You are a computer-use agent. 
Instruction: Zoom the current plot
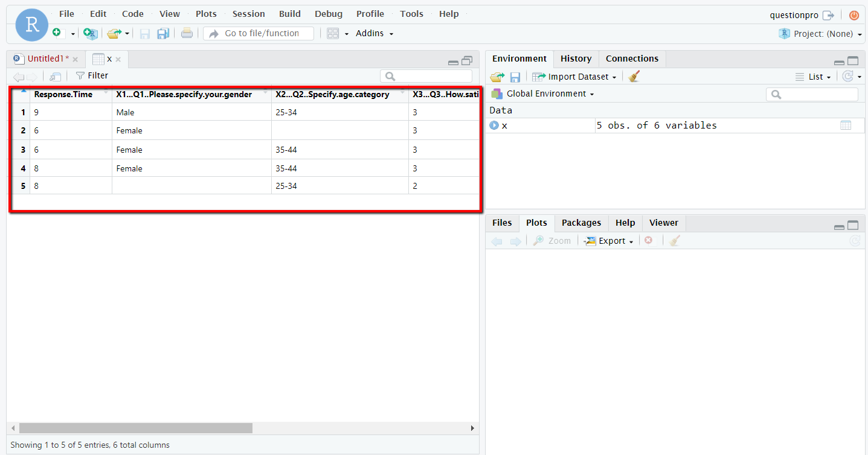click(x=551, y=241)
